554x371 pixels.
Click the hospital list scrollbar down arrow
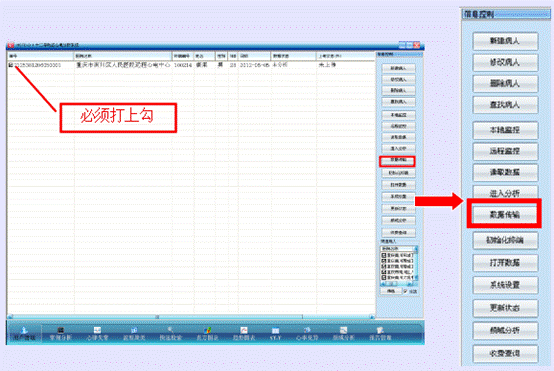click(416, 277)
